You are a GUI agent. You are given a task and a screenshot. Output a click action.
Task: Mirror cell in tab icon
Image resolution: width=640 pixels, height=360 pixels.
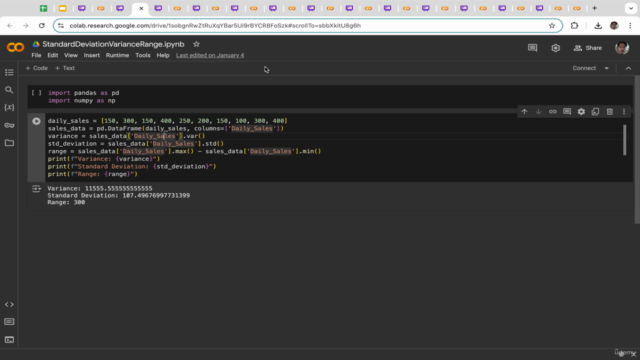click(596, 112)
